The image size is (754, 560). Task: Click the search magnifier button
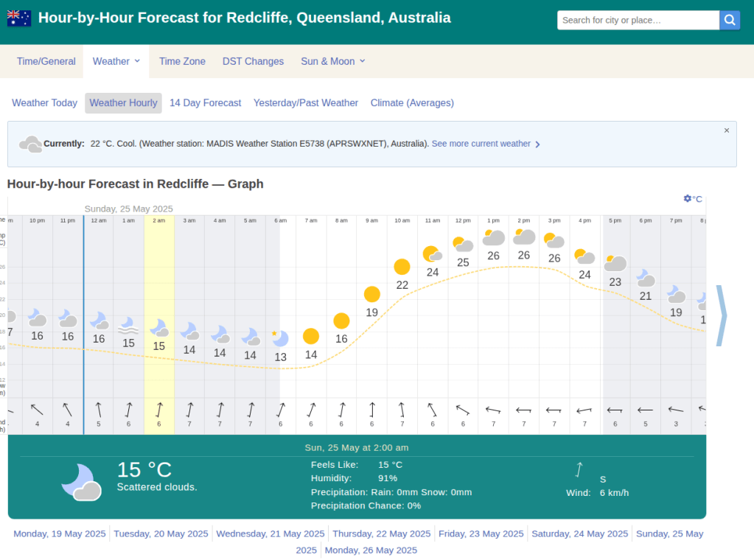[729, 20]
